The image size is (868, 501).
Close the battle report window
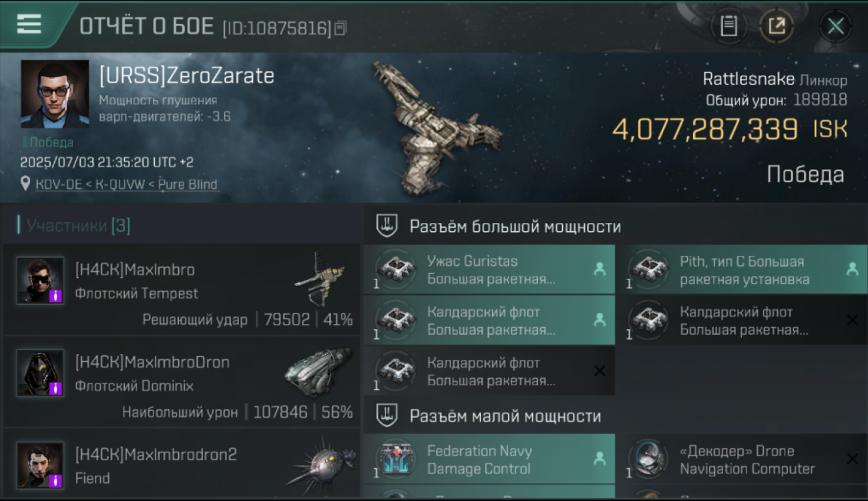click(835, 27)
